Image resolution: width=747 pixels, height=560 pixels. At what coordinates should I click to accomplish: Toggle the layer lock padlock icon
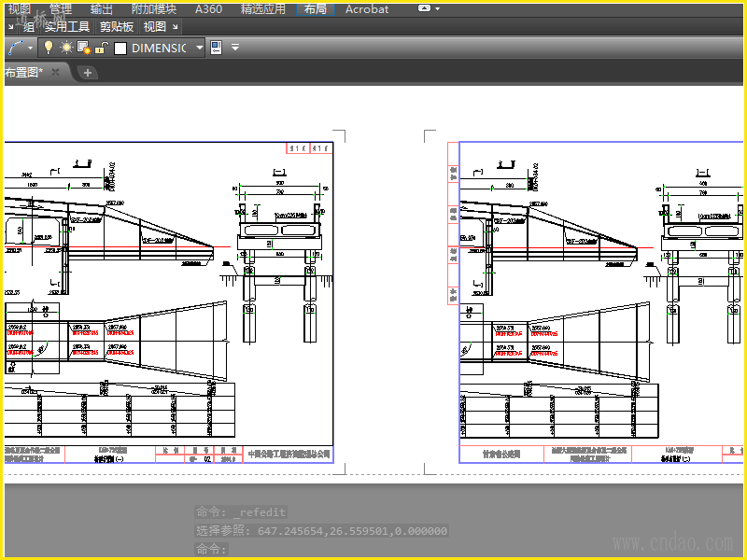click(100, 48)
